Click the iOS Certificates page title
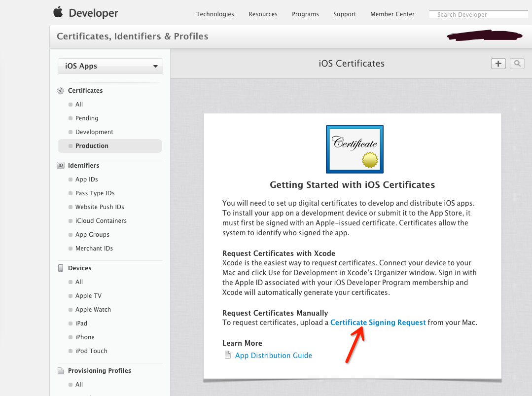The image size is (532, 396). coord(352,64)
